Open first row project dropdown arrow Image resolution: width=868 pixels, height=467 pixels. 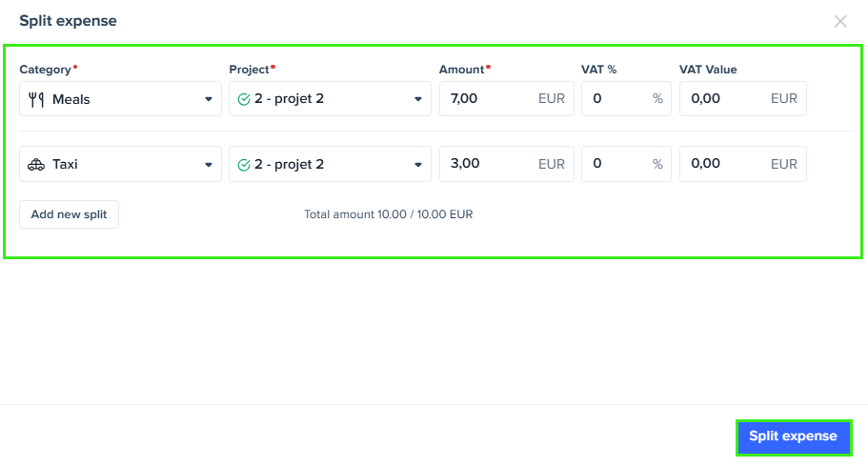click(x=418, y=99)
